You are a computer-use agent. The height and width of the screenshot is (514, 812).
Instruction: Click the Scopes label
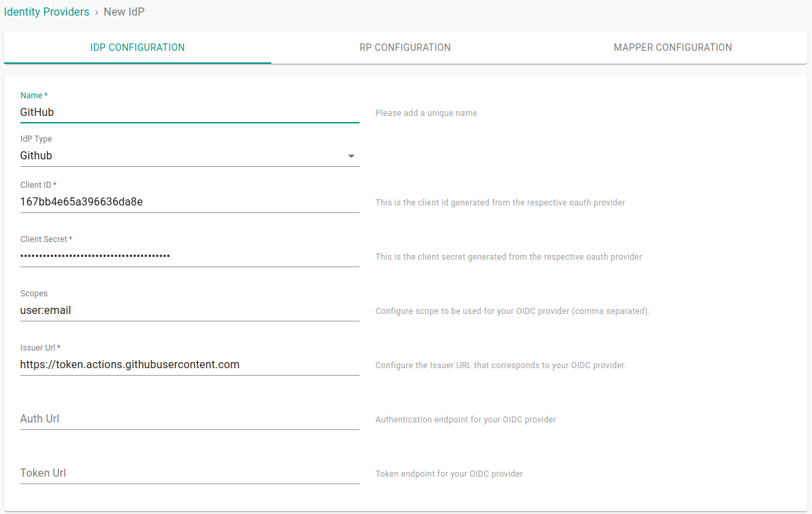[x=34, y=294]
